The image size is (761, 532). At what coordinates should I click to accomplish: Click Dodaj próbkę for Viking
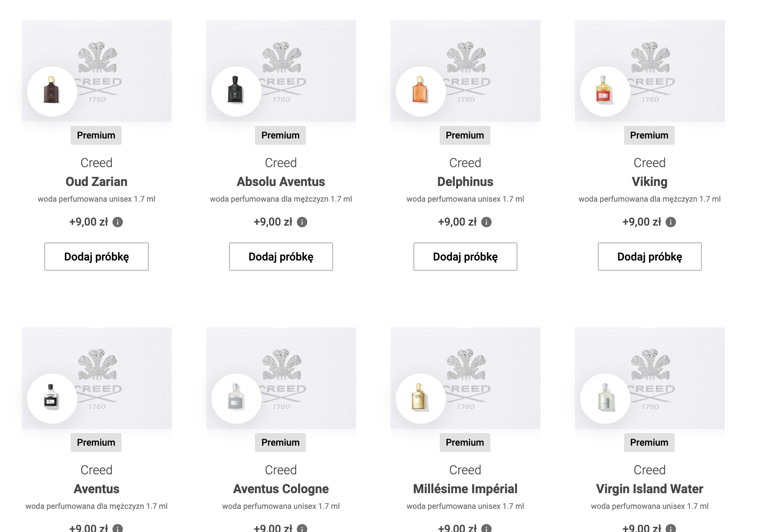tap(650, 257)
